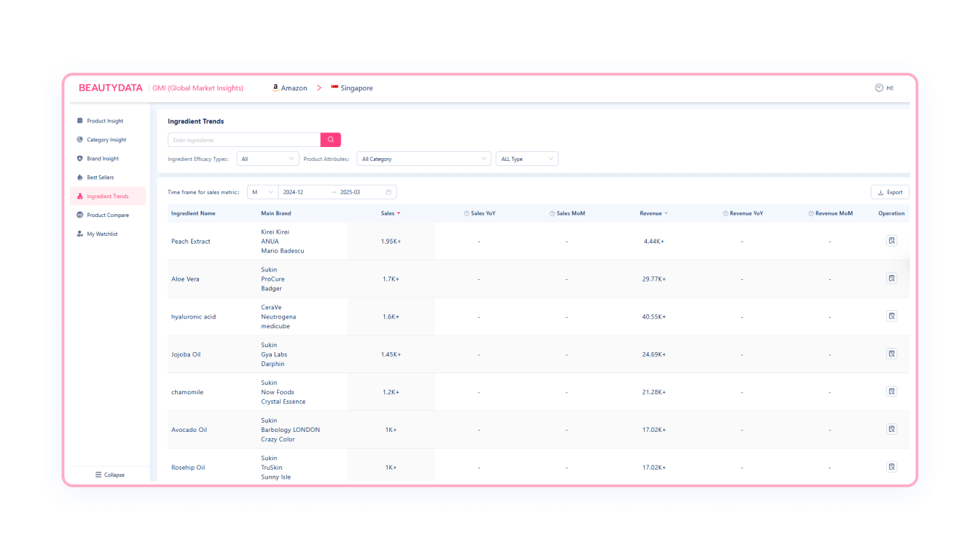Click the Neutrogena brand text
This screenshot has width=980, height=560.
click(279, 317)
